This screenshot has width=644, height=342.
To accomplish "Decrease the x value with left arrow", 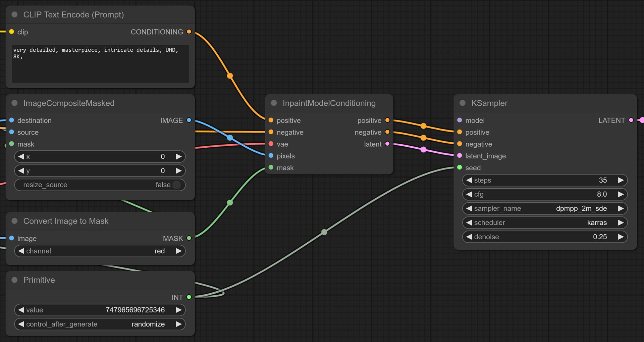I will [x=21, y=156].
